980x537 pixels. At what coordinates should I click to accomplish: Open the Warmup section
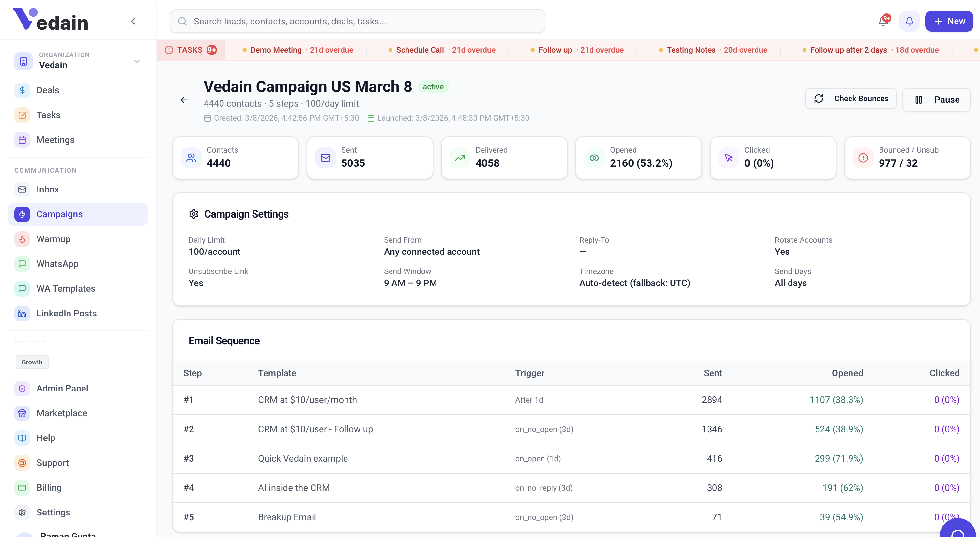pyautogui.click(x=78, y=238)
